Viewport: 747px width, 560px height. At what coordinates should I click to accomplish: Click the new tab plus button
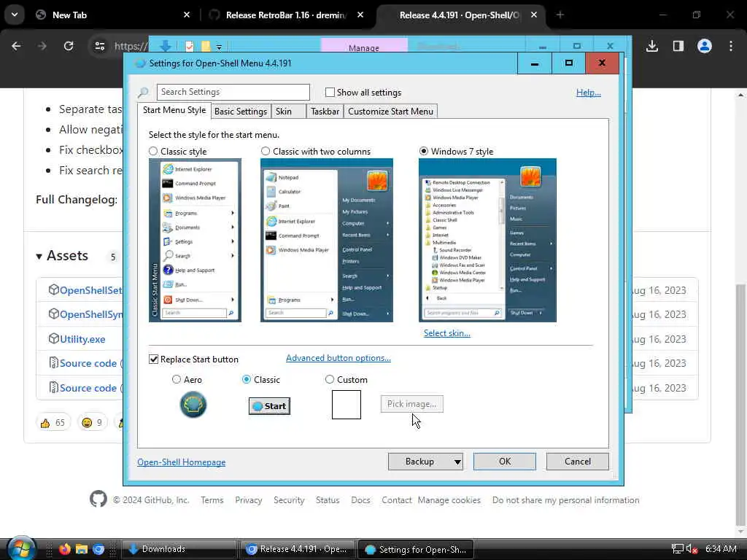[560, 15]
